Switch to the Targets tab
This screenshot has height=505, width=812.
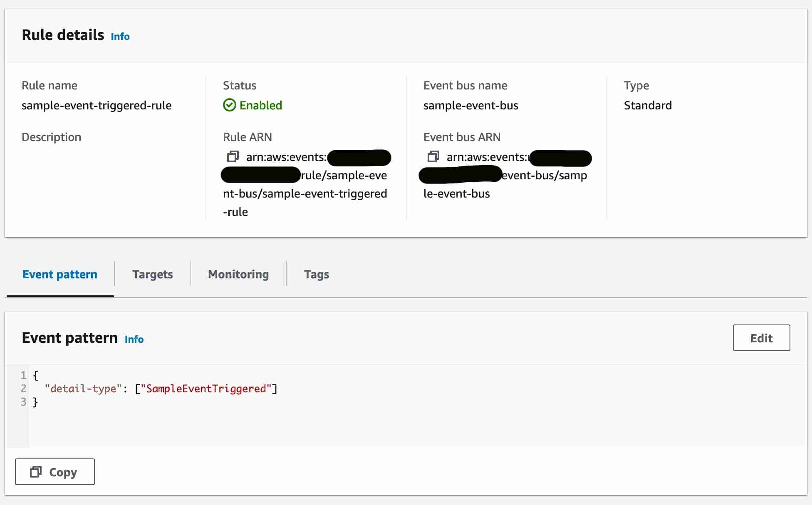pyautogui.click(x=152, y=274)
